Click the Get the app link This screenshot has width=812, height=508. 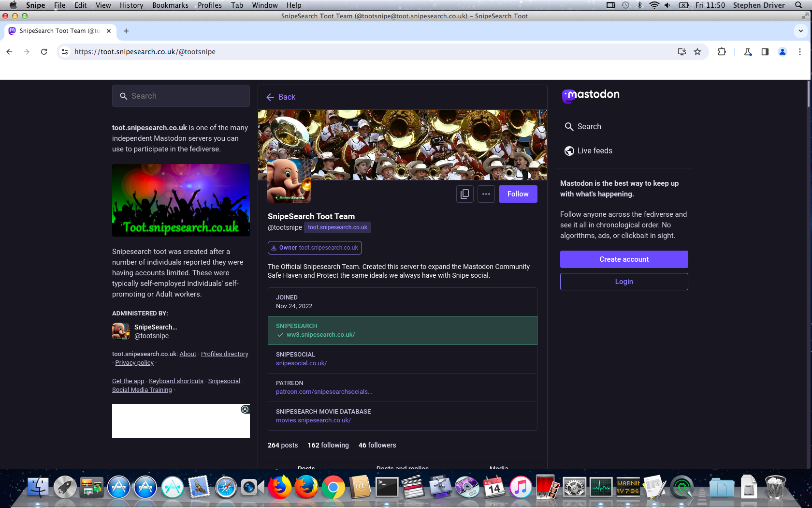point(128,381)
